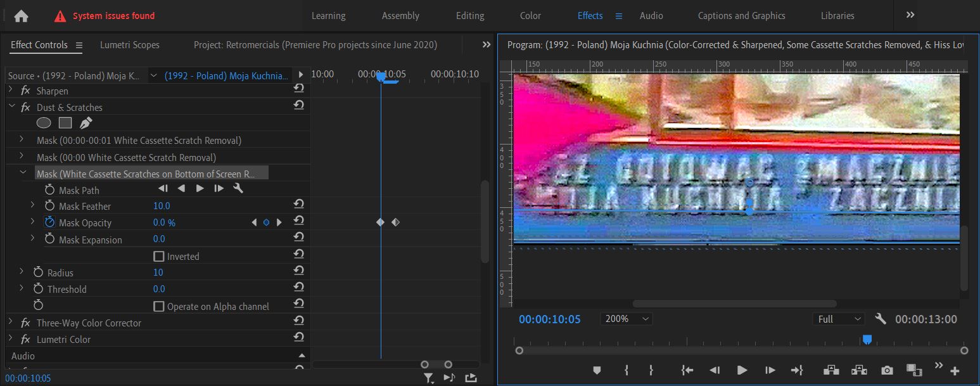Screen dimensions: 980x386
Task: Open the Program zoom level 200% dropdown
Action: pos(627,319)
